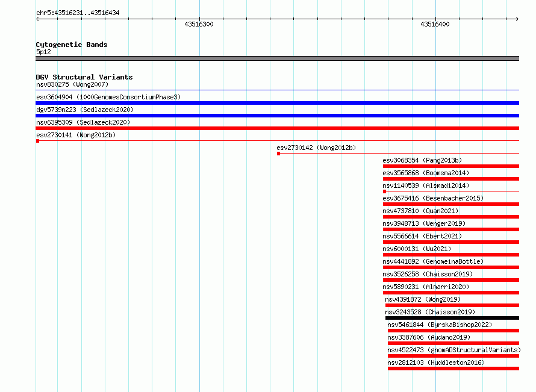Open variant esv3068354 (Pang2013b)

pos(422,160)
